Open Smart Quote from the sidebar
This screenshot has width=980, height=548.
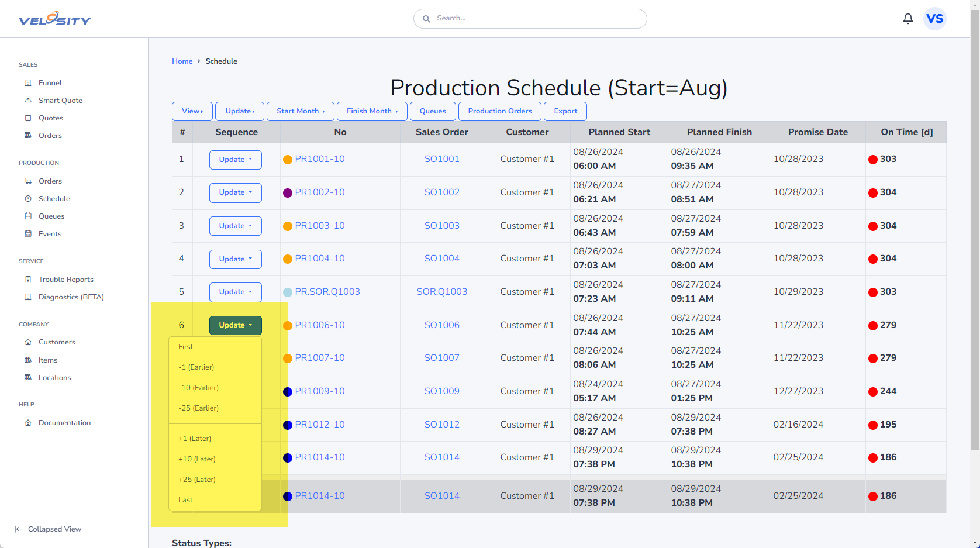tap(60, 101)
